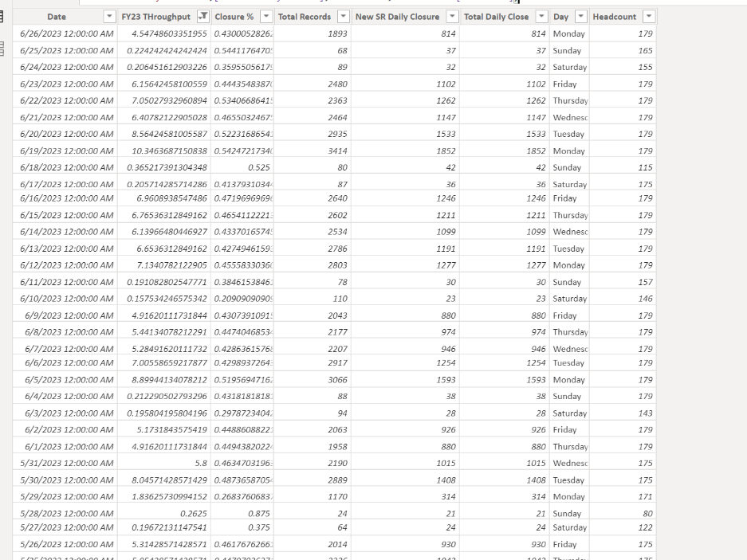Select the Total Records column header

(x=305, y=17)
